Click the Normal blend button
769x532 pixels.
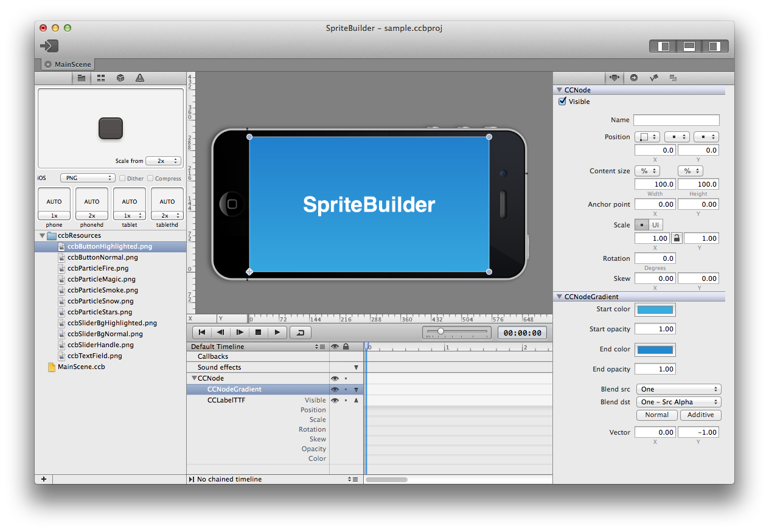click(x=657, y=415)
